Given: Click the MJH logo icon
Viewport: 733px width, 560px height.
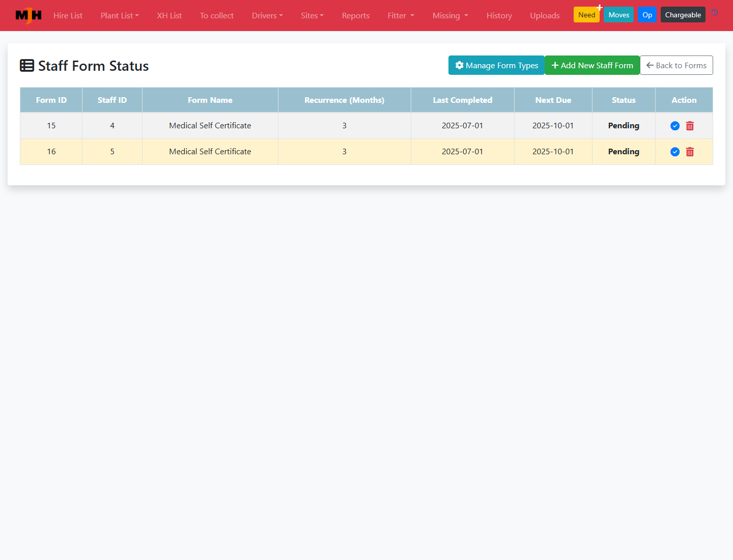Looking at the screenshot, I should [x=29, y=16].
